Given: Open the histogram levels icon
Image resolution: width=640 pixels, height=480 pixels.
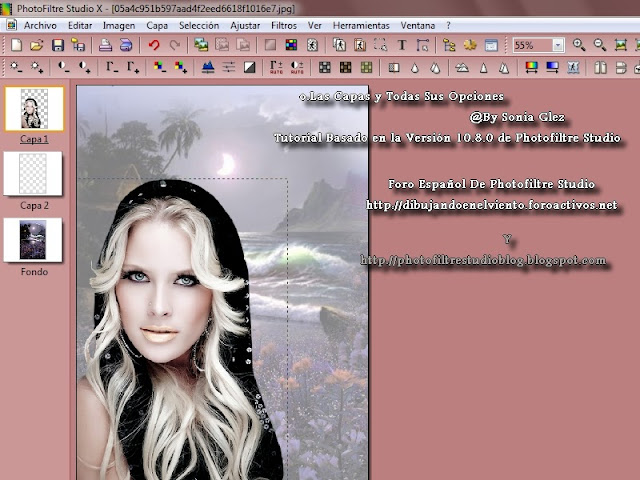Looking at the screenshot, I should pyautogui.click(x=208, y=67).
